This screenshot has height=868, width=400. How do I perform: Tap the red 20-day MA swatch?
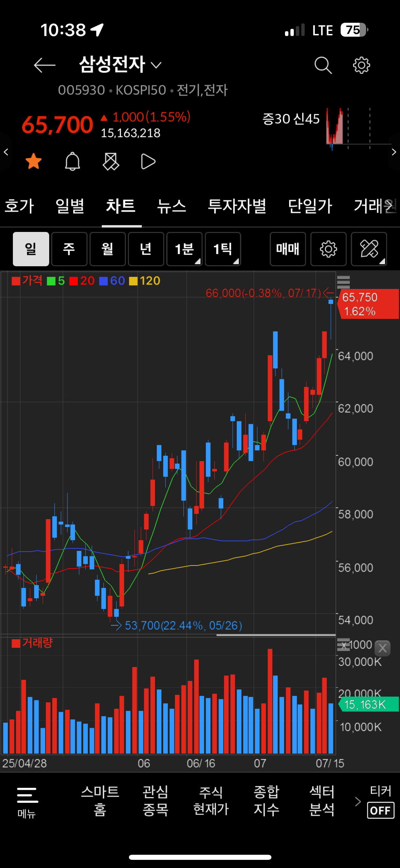point(74,281)
